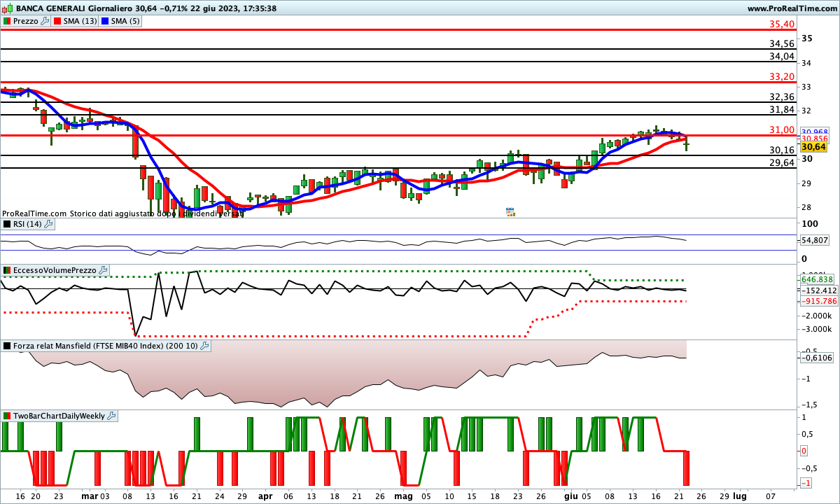Open the www.ProRealTime.com link
This screenshot has height=504, width=840.
[x=792, y=8]
